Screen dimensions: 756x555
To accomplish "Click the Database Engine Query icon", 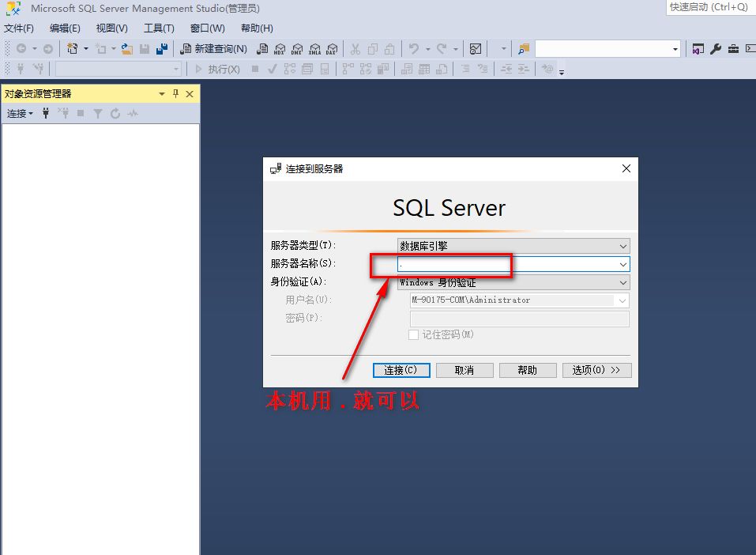I will (262, 49).
